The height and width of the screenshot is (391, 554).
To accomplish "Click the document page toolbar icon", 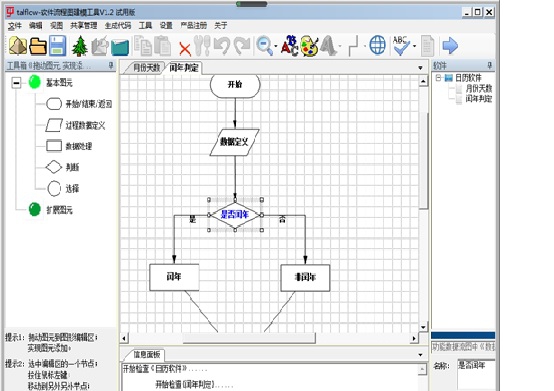I will coord(428,46).
